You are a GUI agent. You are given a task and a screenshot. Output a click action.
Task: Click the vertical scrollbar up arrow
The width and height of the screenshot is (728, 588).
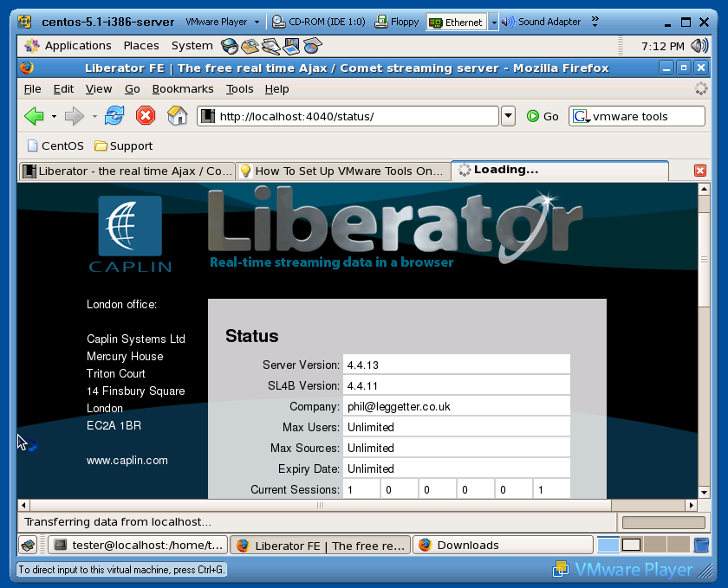[704, 189]
